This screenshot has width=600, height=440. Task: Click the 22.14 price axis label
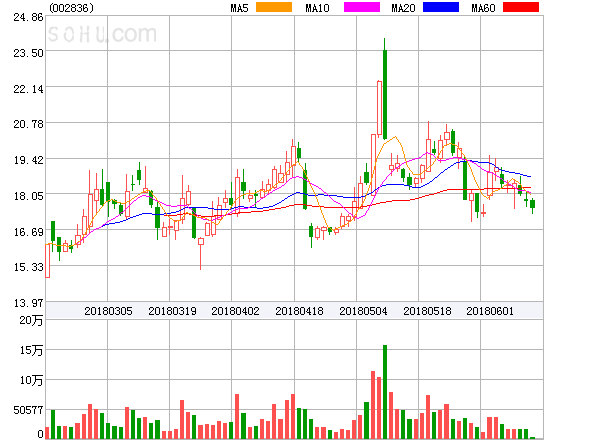pyautogui.click(x=28, y=89)
